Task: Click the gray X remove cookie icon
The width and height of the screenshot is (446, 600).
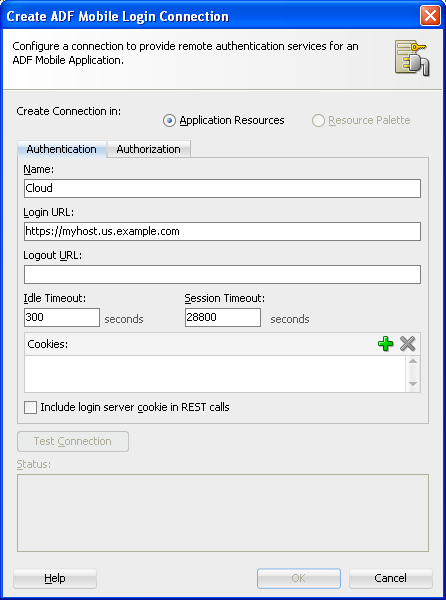Action: pos(407,344)
